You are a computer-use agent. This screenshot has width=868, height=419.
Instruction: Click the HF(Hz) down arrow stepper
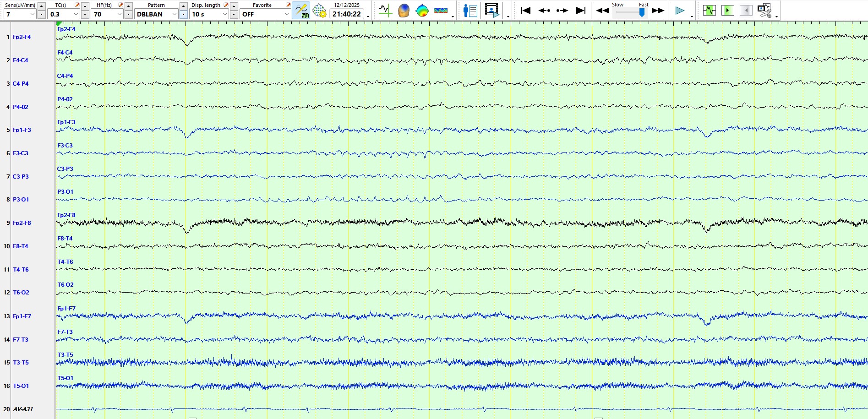click(128, 15)
